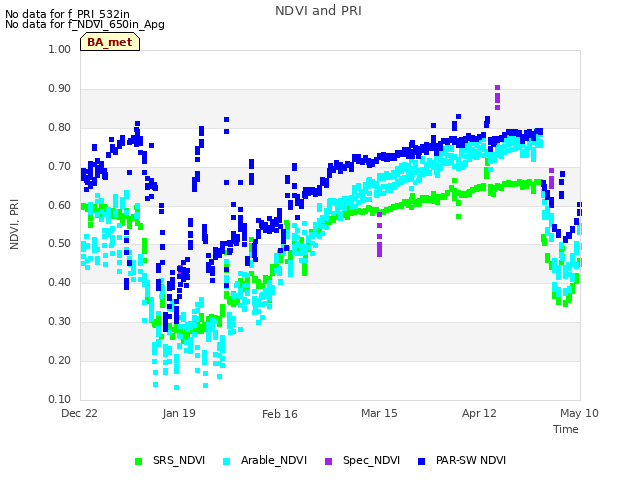Click the 1.00 y-axis tick label

pyautogui.click(x=60, y=49)
